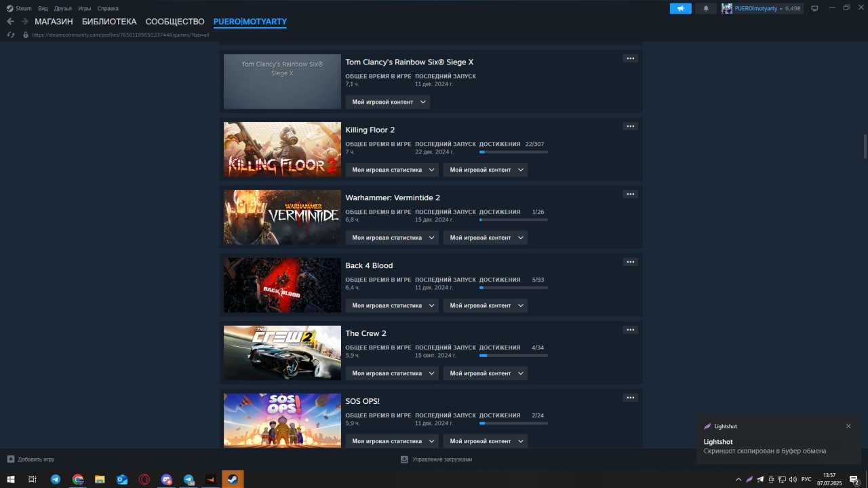Open Task View on the taskbar

33,479
